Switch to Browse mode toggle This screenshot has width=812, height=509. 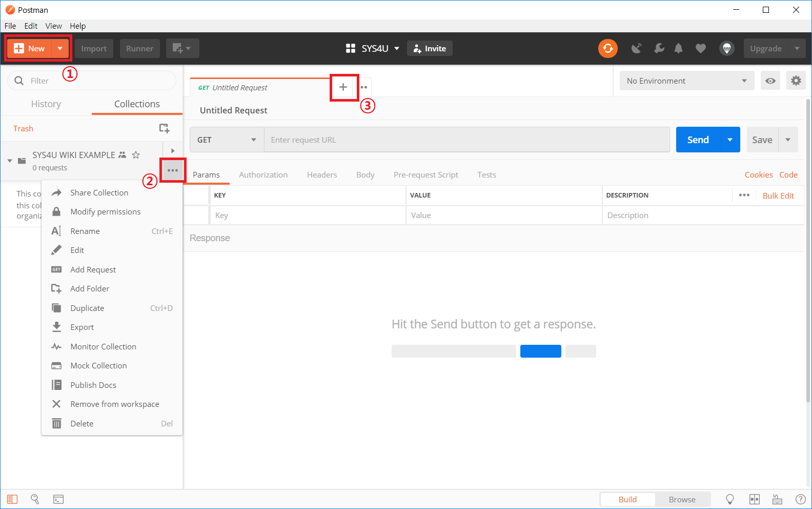682,499
